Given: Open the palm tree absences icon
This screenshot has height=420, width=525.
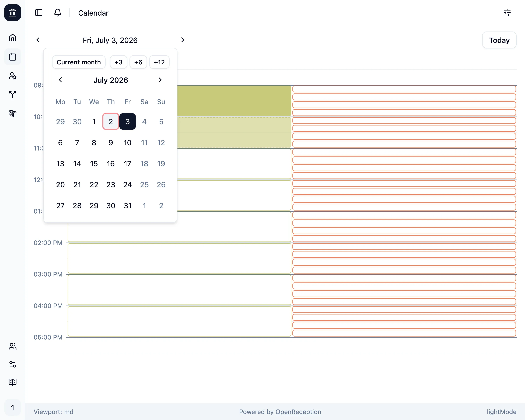Looking at the screenshot, I should click(x=13, y=113).
